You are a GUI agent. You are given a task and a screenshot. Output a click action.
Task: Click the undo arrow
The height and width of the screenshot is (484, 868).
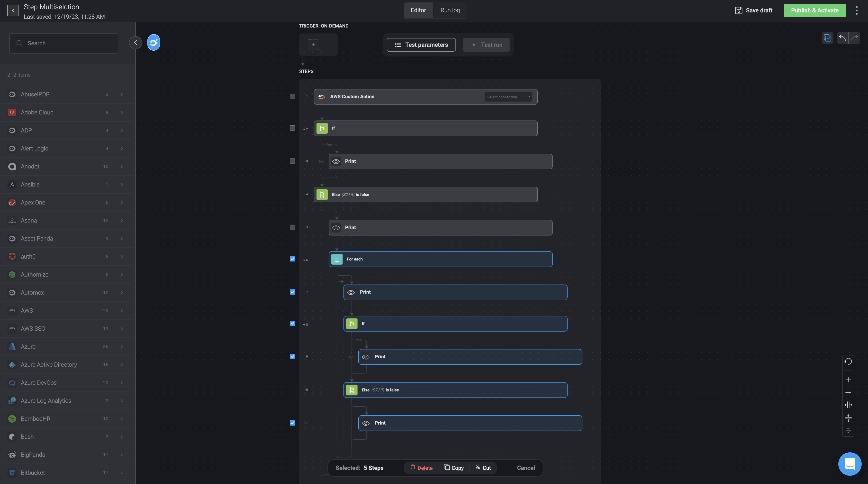pos(842,38)
